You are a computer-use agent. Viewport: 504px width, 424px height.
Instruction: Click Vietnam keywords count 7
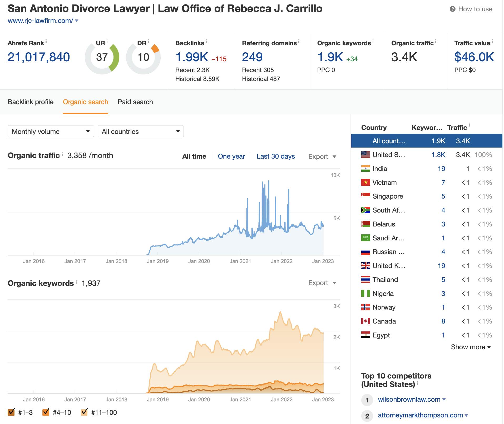(443, 183)
